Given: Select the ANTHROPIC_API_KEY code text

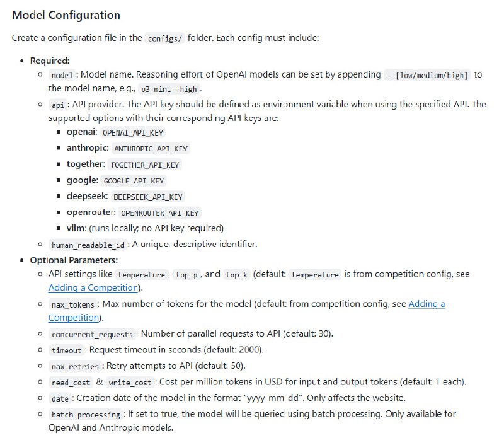Looking at the screenshot, I should tap(150, 149).
